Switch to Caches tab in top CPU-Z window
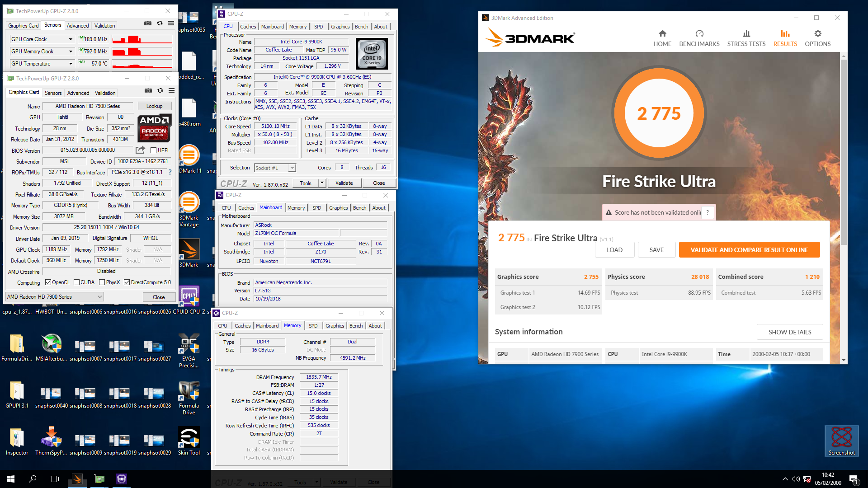 pos(248,27)
